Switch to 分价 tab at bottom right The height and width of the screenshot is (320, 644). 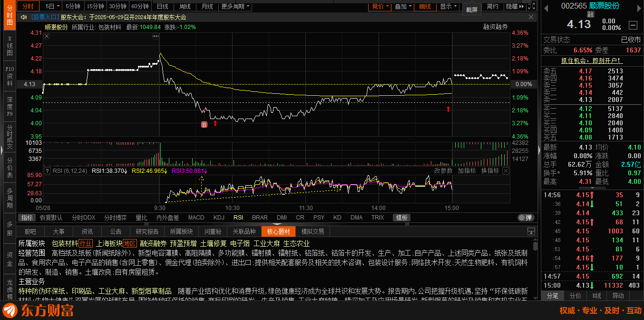tap(575, 296)
